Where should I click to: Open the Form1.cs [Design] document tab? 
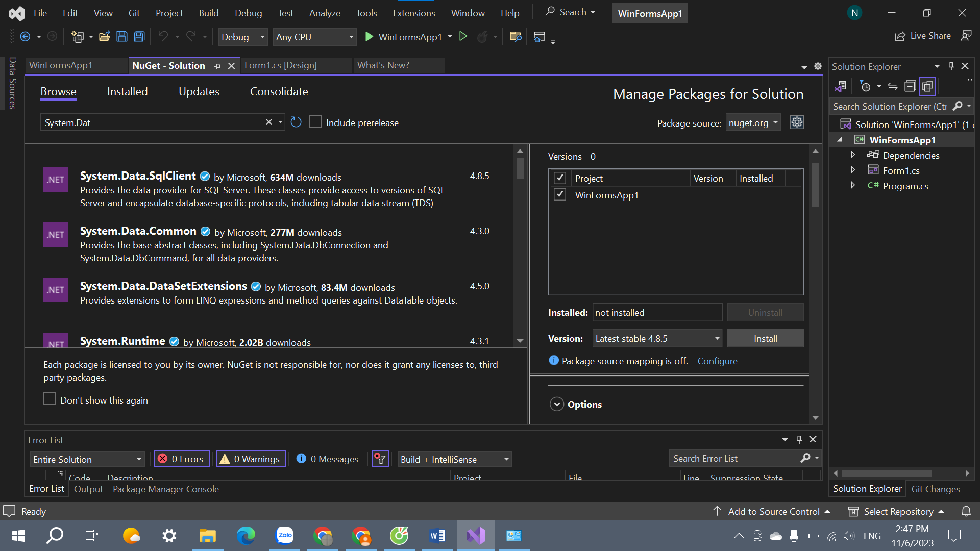280,65
